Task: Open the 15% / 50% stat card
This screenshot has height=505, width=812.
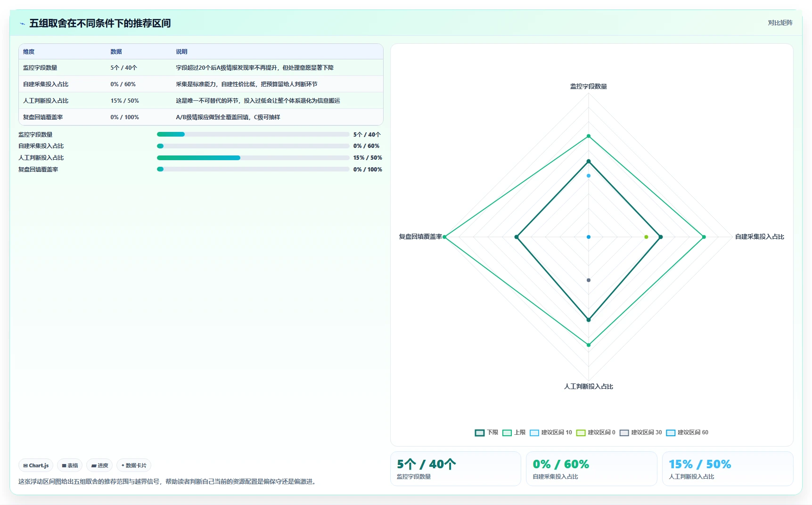Action: coord(728,469)
